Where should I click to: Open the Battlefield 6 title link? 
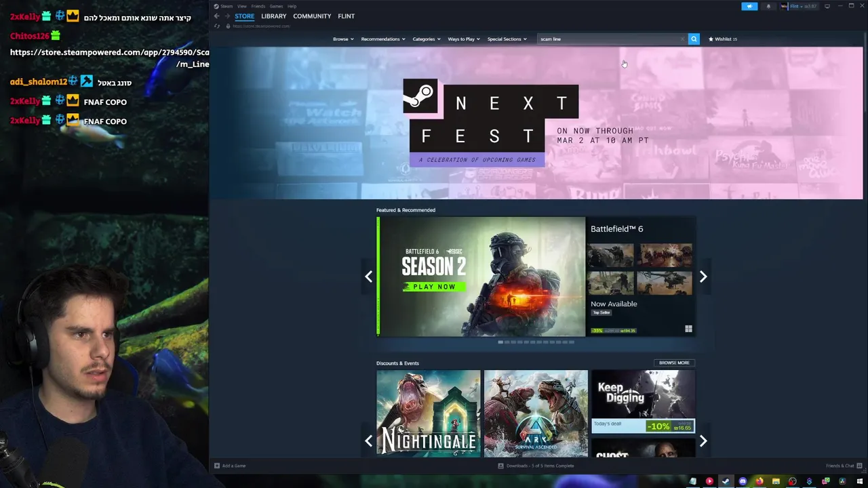pos(616,229)
